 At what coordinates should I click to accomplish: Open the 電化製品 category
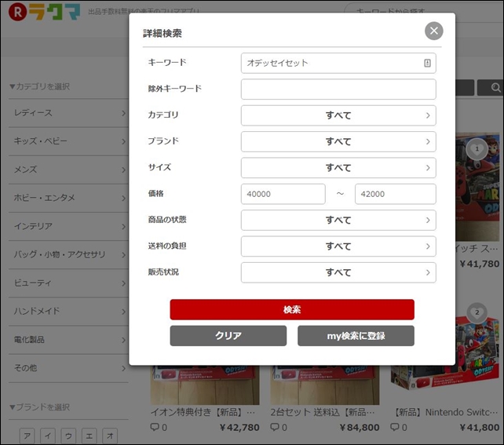coord(68,340)
